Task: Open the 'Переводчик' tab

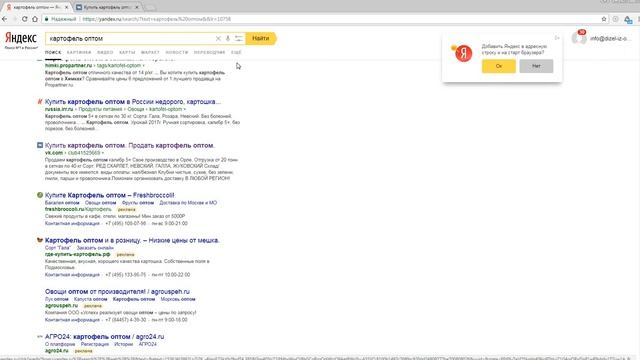Action: [209, 52]
